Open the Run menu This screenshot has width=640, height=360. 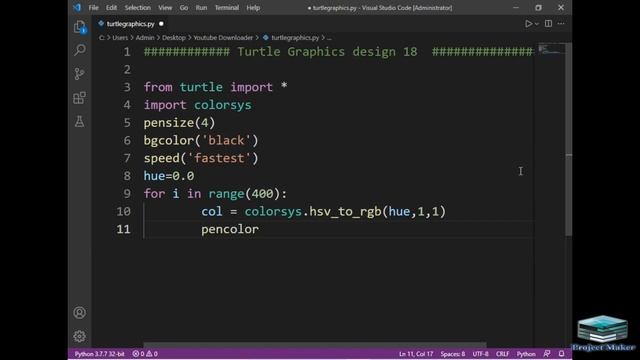[x=201, y=8]
